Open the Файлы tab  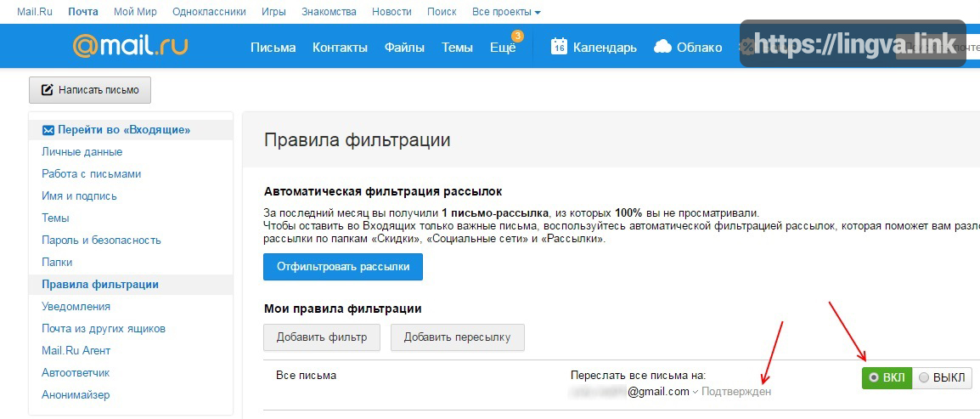(404, 48)
